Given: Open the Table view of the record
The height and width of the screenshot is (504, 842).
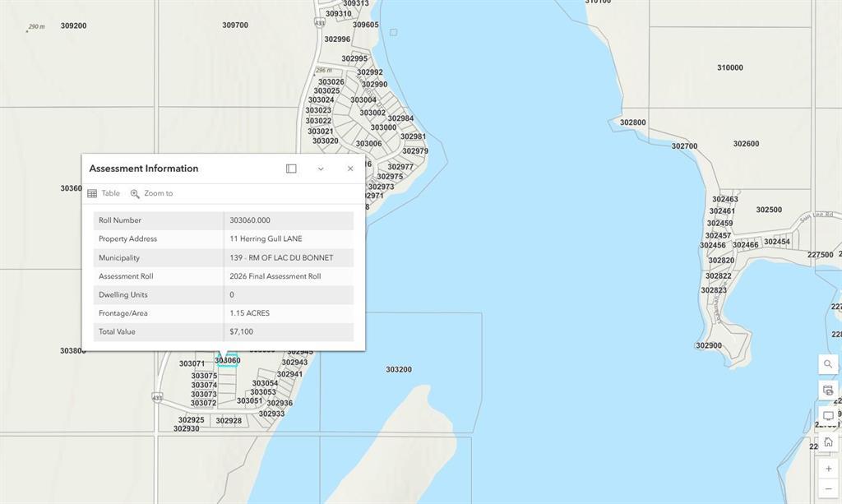Looking at the screenshot, I should pos(104,194).
